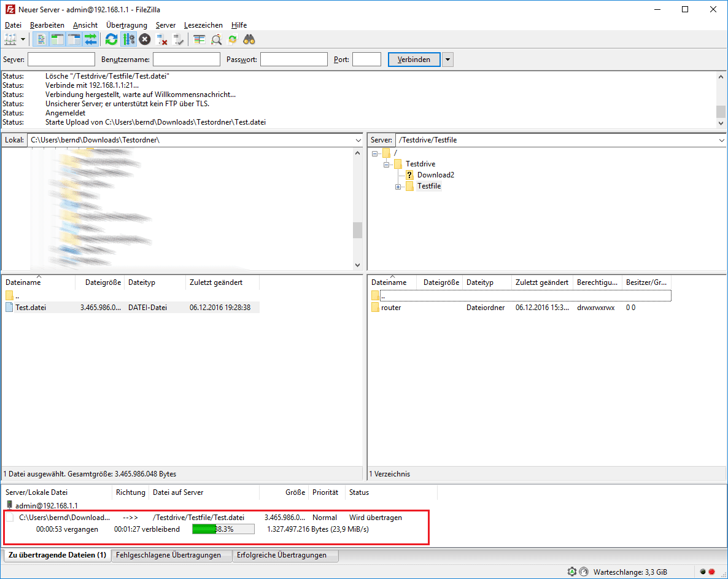This screenshot has height=579, width=728.
Task: Open the Lesezeichen menu
Action: click(x=203, y=25)
